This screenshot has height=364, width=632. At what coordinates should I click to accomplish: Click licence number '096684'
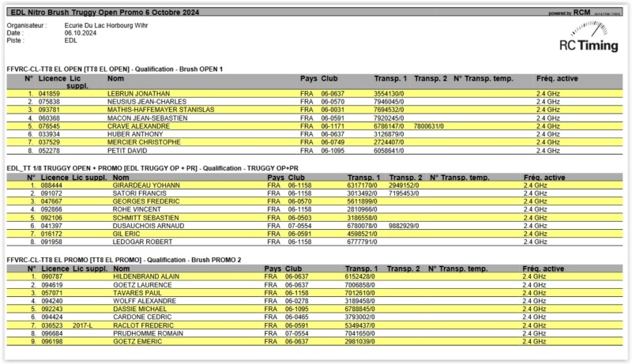point(52,334)
